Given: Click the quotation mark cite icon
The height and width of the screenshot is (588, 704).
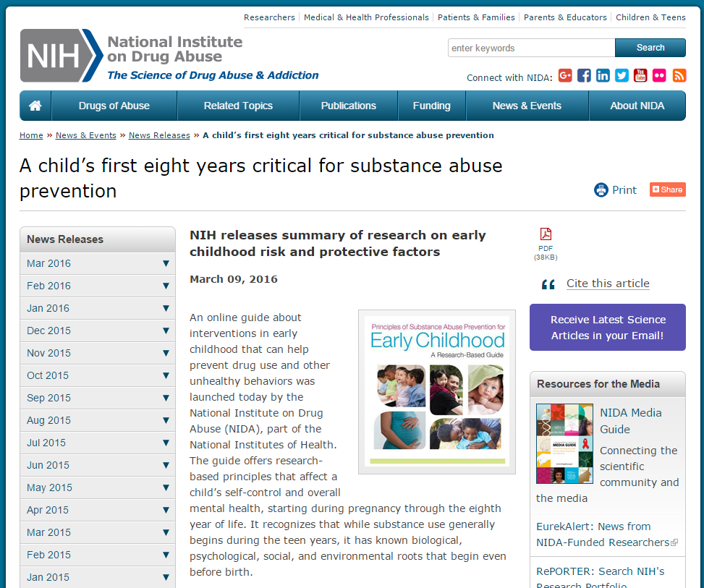Looking at the screenshot, I should (x=548, y=284).
